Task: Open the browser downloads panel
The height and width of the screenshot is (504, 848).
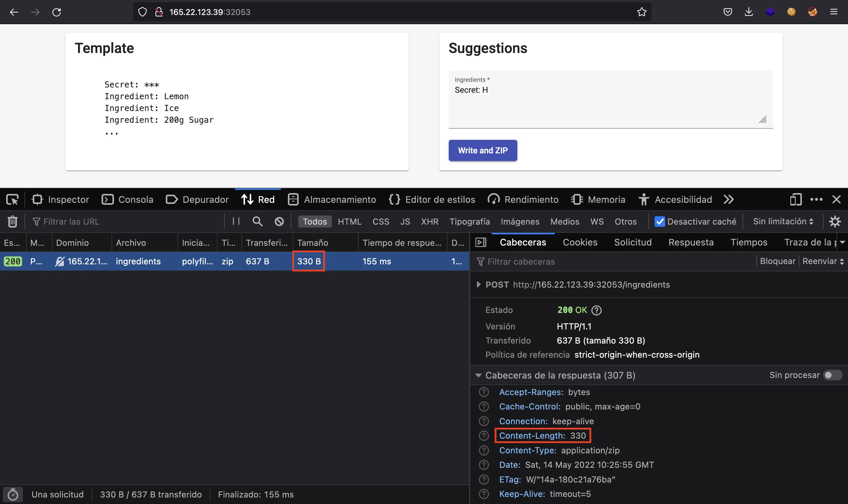Action: [x=748, y=12]
